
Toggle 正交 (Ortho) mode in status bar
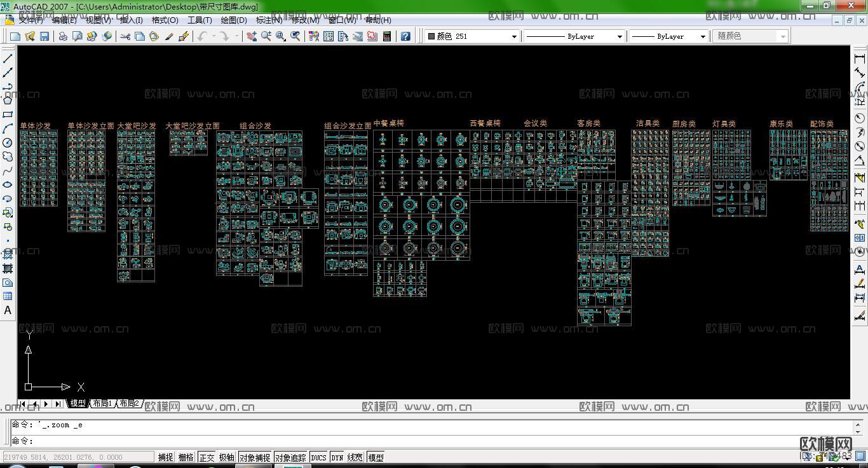(207, 457)
